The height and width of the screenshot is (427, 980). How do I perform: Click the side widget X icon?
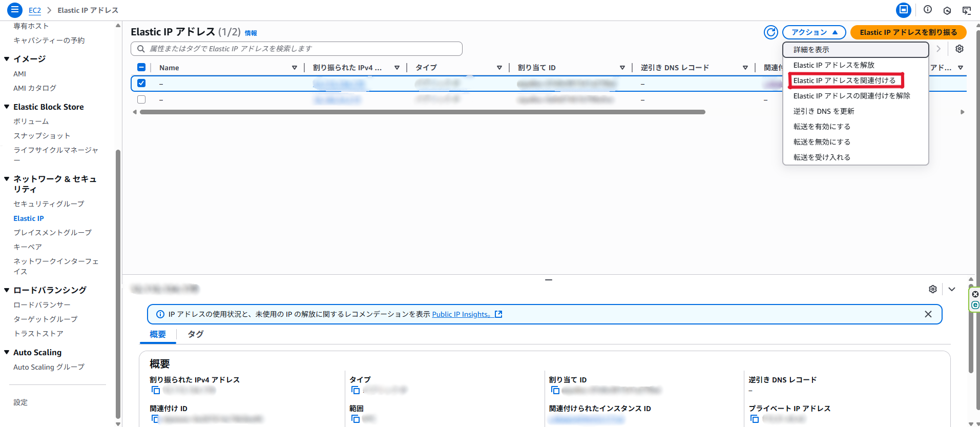pos(975,294)
